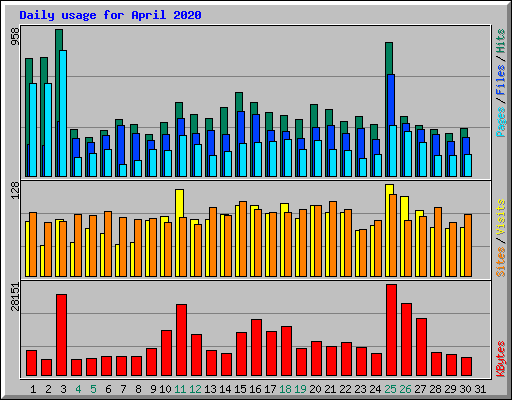Image resolution: width=512 pixels, height=400 pixels.
Task: Click the 'Daily usage for April 2020' title
Action: point(110,15)
